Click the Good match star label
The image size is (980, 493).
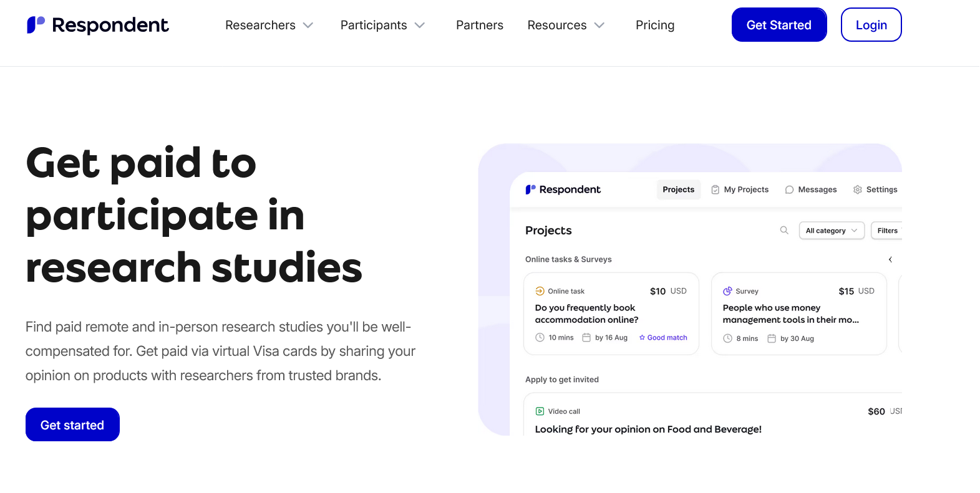pos(662,337)
